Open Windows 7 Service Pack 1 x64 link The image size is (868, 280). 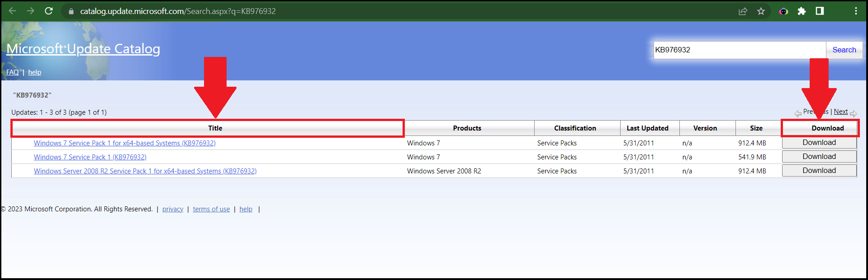pos(124,143)
